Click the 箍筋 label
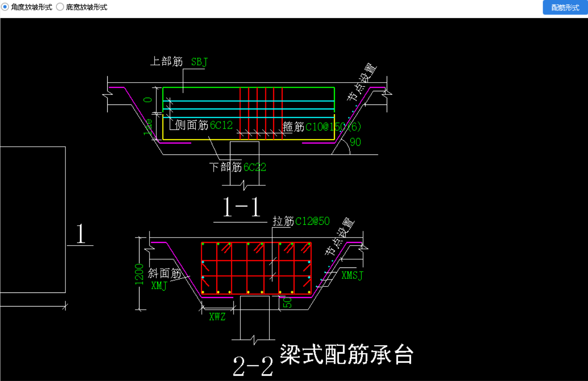The image size is (588, 381). tap(294, 127)
